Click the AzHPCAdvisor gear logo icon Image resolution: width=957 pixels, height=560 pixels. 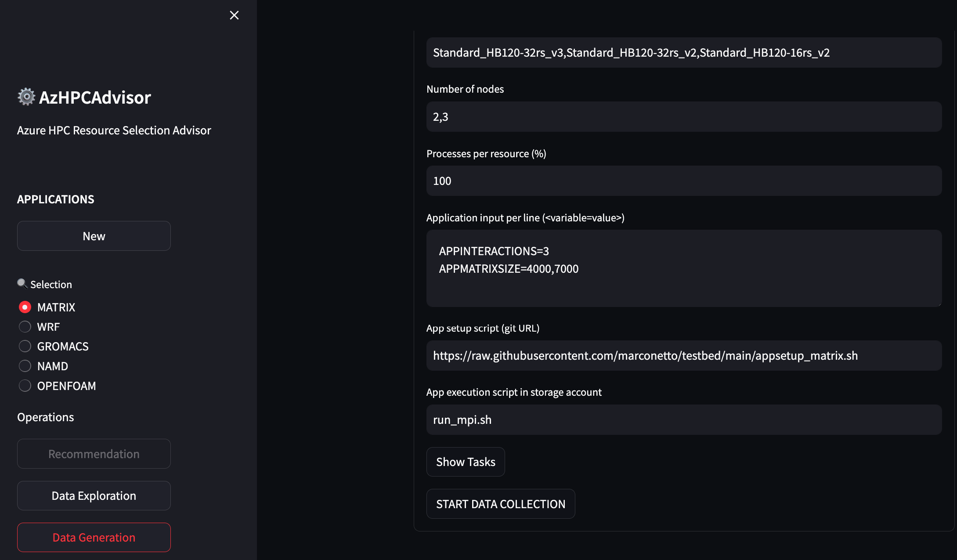[x=26, y=97]
